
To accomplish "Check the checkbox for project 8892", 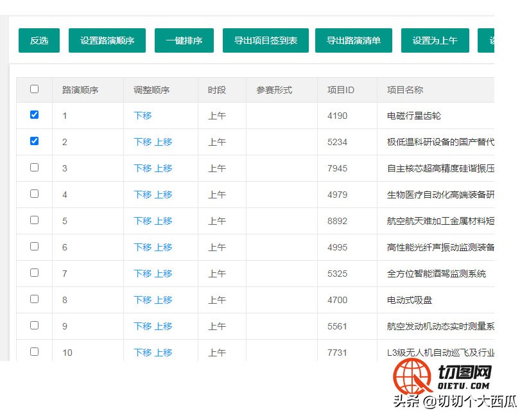I will click(x=34, y=220).
